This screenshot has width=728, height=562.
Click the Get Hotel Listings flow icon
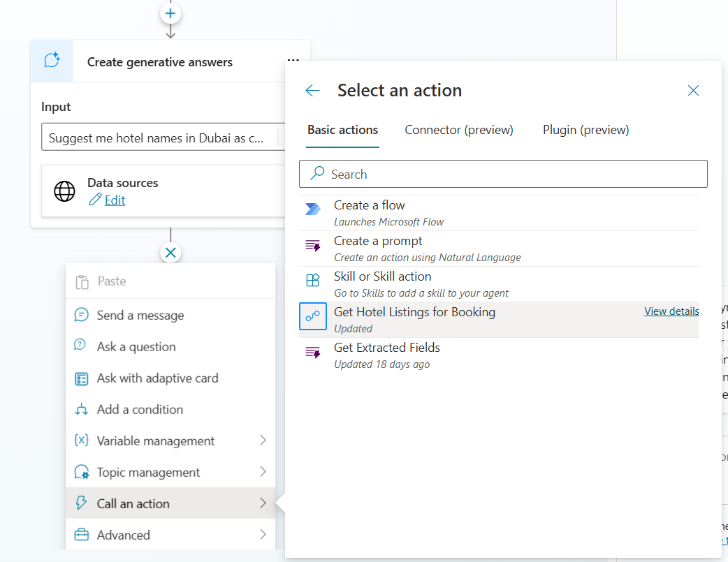tap(312, 316)
